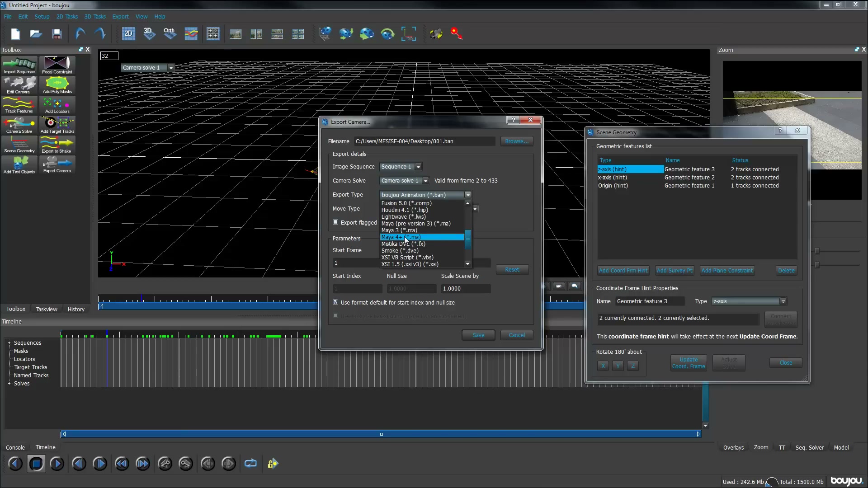Expand the Sequences tree node
The image size is (868, 488).
(x=9, y=343)
